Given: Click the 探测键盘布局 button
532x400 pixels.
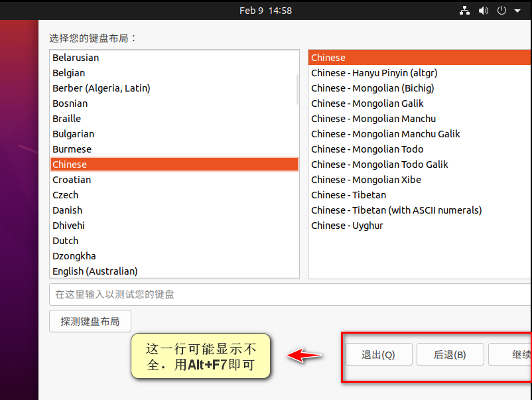Looking at the screenshot, I should 90,320.
